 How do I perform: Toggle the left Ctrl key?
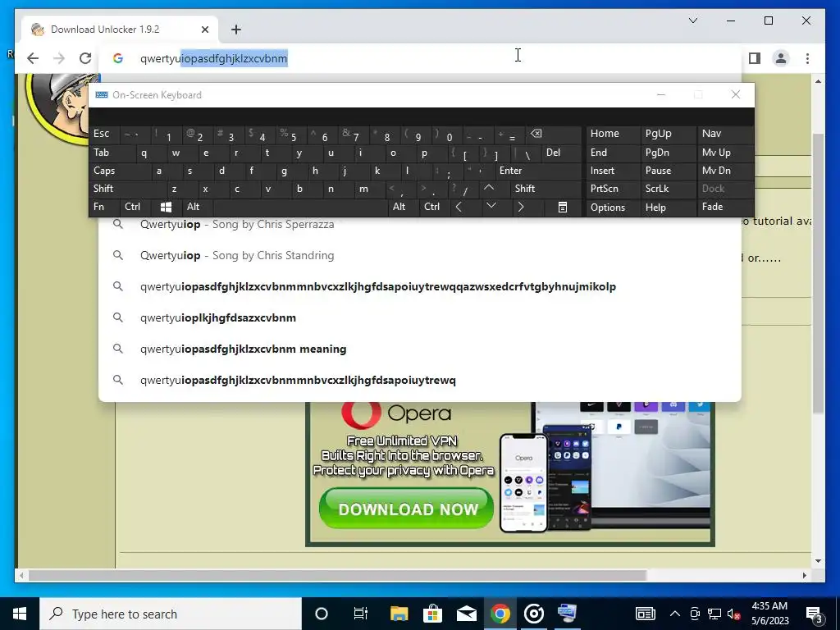(x=135, y=208)
